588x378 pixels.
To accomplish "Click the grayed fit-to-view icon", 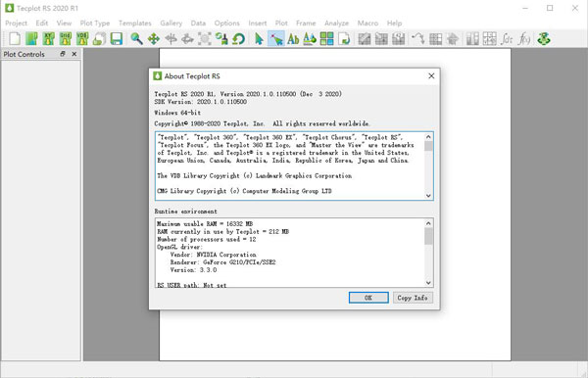I will (205, 38).
